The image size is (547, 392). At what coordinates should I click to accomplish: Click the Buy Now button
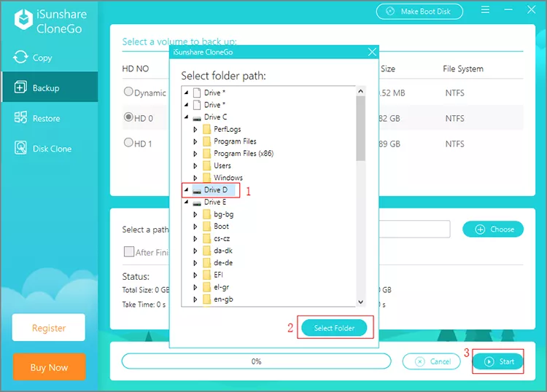click(x=49, y=367)
